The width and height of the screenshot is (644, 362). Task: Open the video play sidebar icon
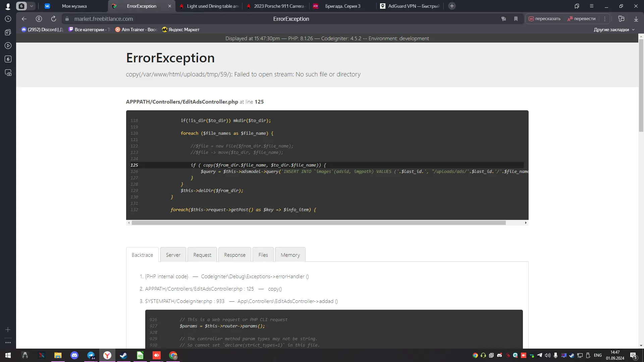(x=8, y=46)
